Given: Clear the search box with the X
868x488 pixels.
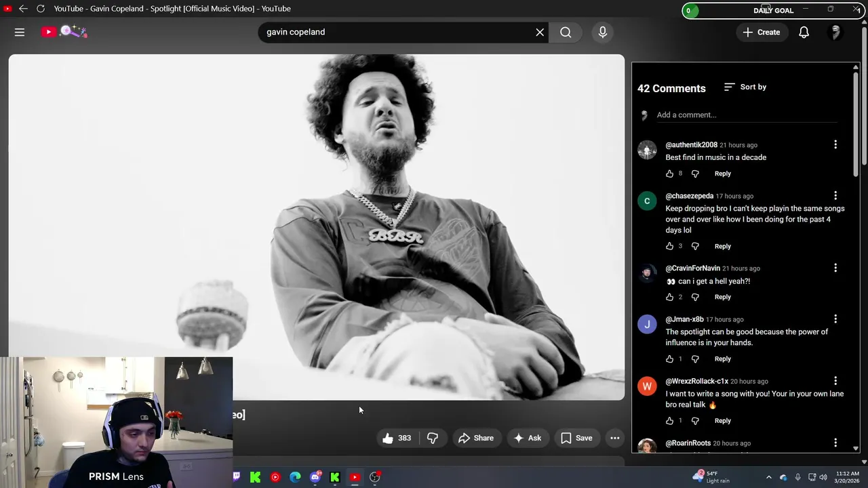Looking at the screenshot, I should pos(540,32).
